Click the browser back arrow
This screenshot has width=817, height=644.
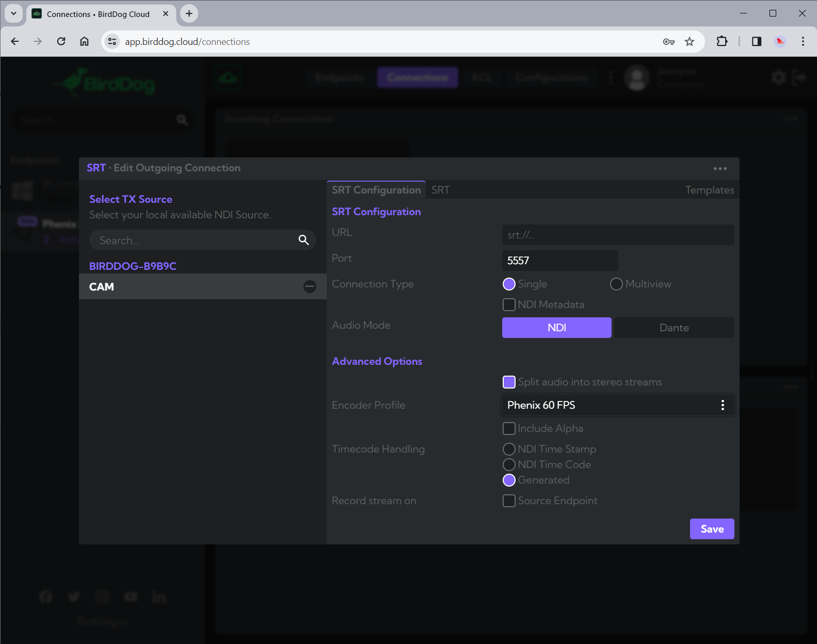[x=15, y=41]
